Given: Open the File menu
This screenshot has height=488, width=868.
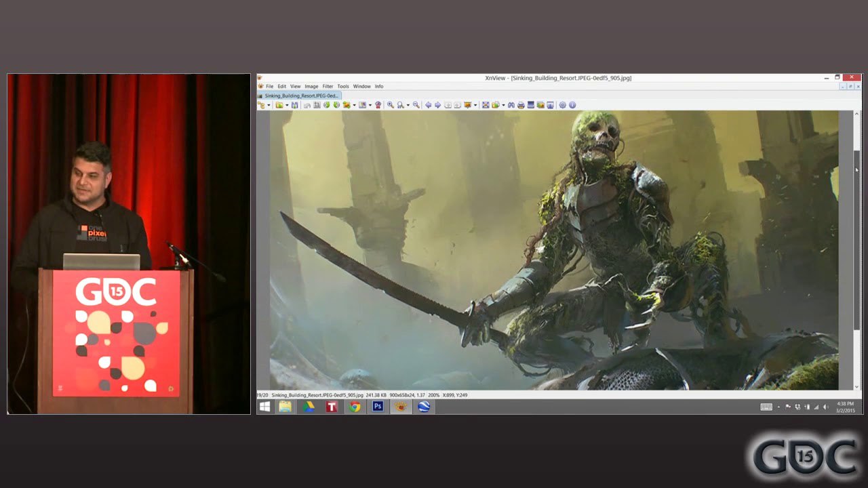Looking at the screenshot, I should coord(269,86).
